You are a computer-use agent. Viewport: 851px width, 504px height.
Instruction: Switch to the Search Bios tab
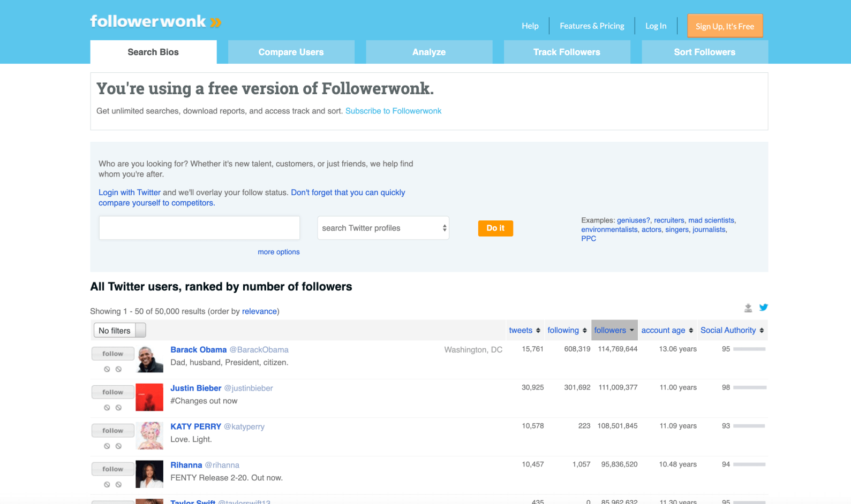(x=153, y=52)
